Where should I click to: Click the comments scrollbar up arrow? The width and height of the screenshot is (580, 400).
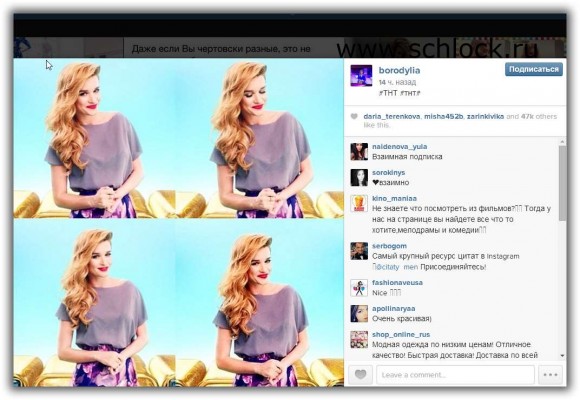coord(562,142)
